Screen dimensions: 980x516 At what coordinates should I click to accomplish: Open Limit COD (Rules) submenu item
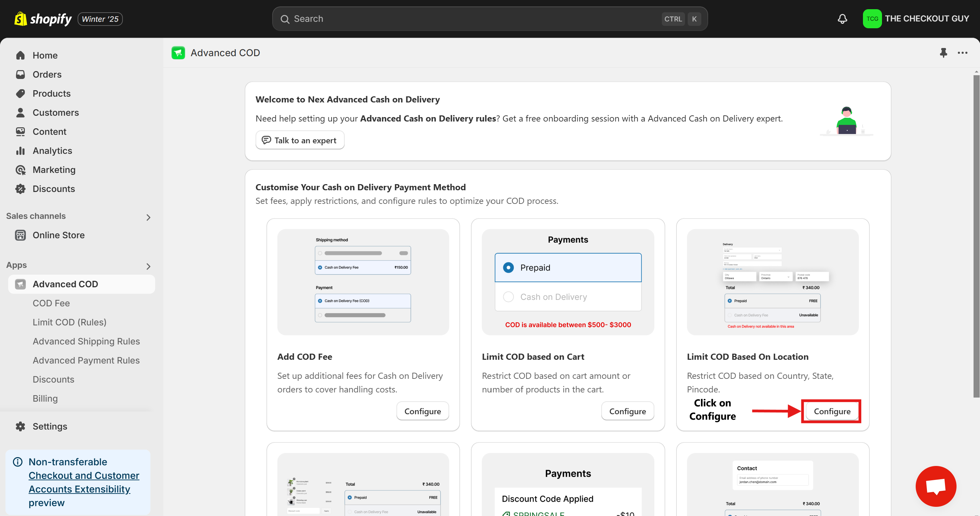(69, 322)
